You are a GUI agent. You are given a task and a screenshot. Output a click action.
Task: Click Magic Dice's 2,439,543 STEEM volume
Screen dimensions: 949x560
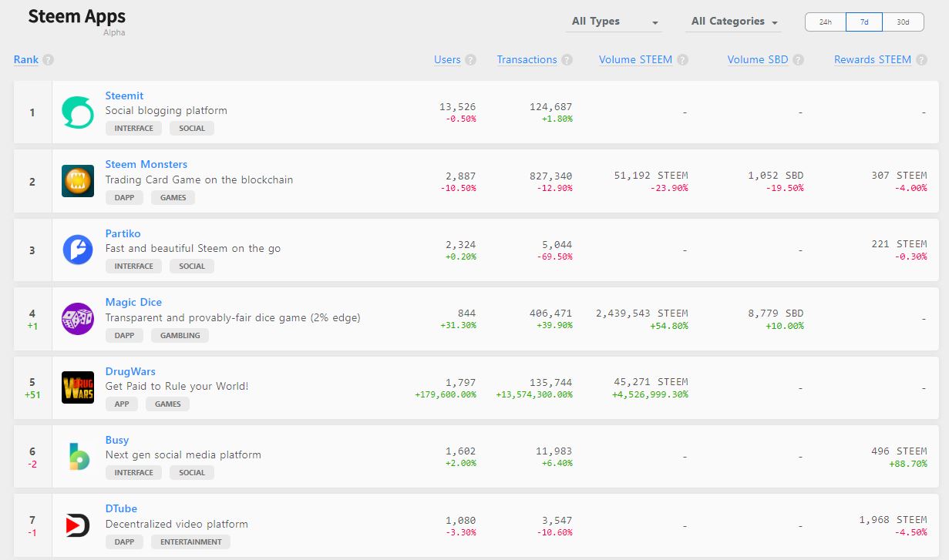click(642, 314)
